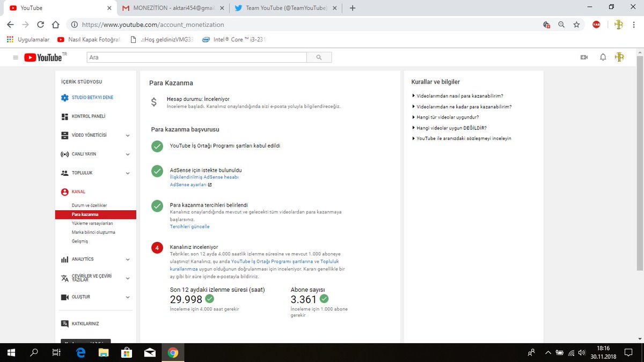Open the account avatar in YouTube header
This screenshot has width=644, height=362.
pyautogui.click(x=619, y=57)
